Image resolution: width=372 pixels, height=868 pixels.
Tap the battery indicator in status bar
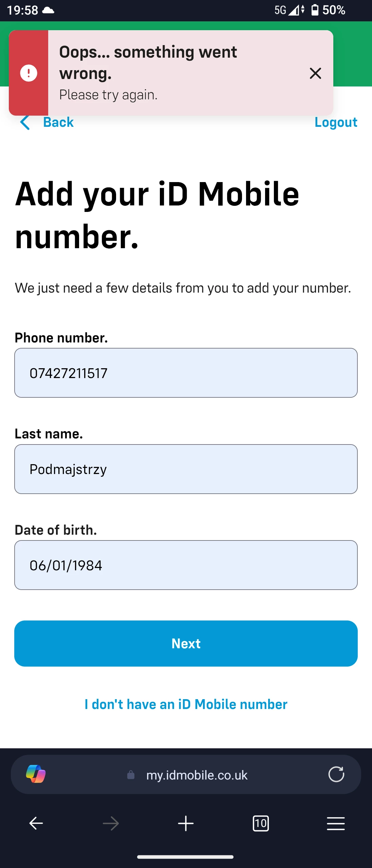pyautogui.click(x=315, y=10)
